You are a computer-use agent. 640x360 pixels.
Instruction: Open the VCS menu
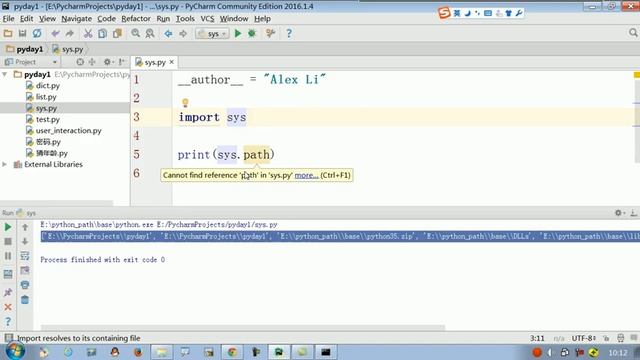[x=207, y=19]
